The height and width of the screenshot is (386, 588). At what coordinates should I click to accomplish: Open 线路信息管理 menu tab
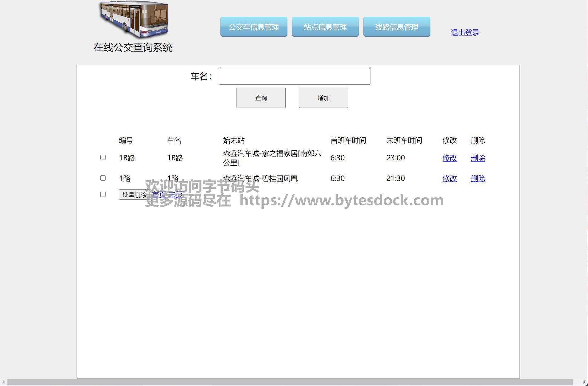point(396,27)
